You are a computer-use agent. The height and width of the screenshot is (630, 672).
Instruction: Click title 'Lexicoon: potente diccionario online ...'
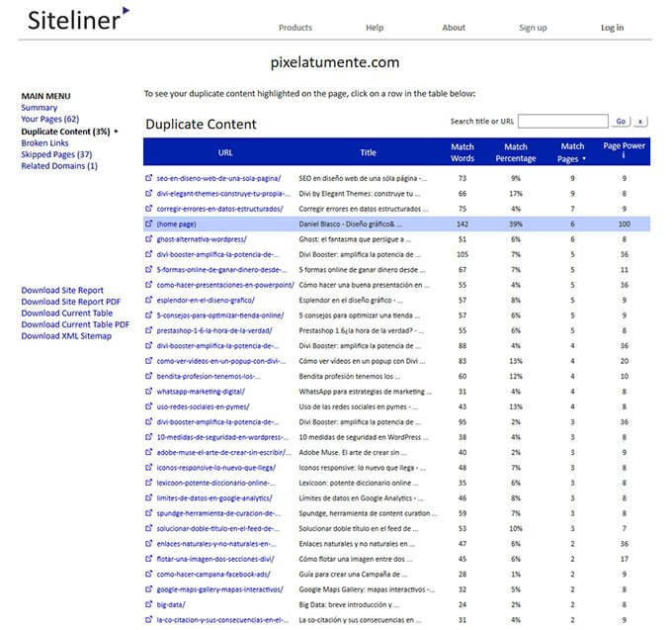coord(359,483)
